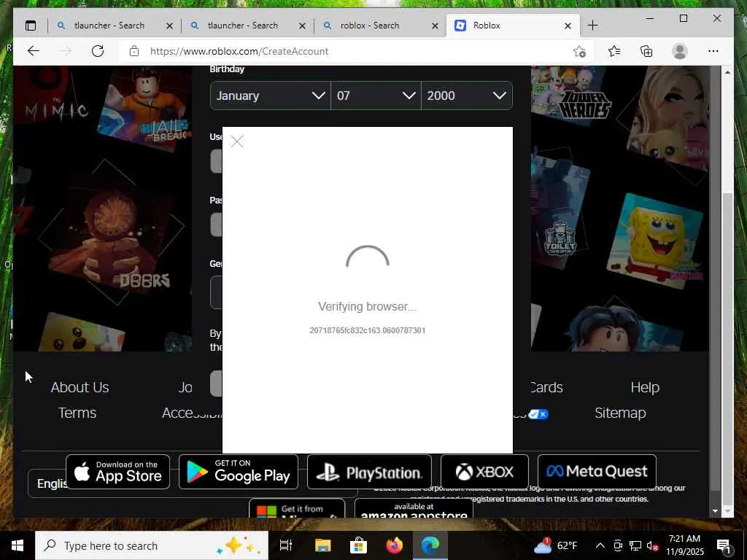Add this page to favorites

(579, 51)
